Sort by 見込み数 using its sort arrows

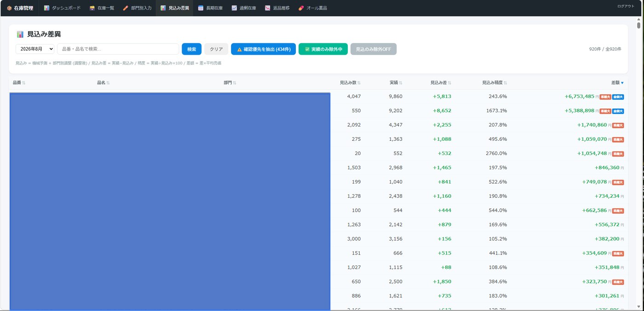tap(359, 83)
